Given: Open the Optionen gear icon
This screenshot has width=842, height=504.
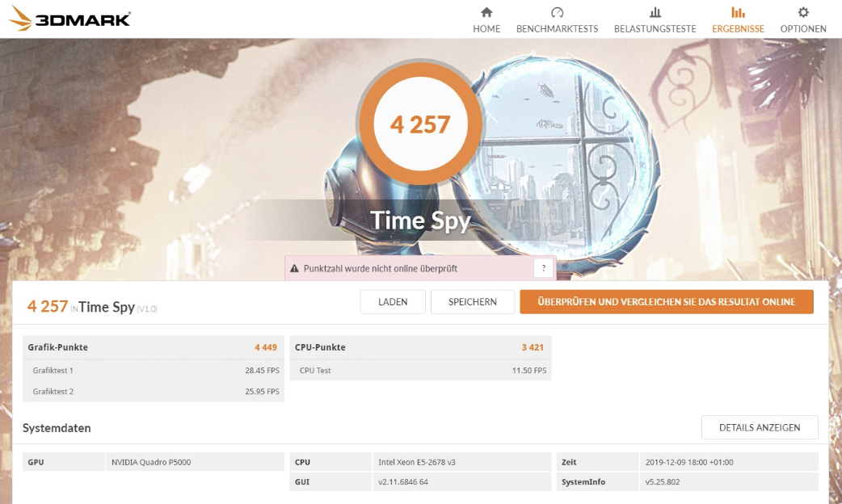Looking at the screenshot, I should click(802, 12).
